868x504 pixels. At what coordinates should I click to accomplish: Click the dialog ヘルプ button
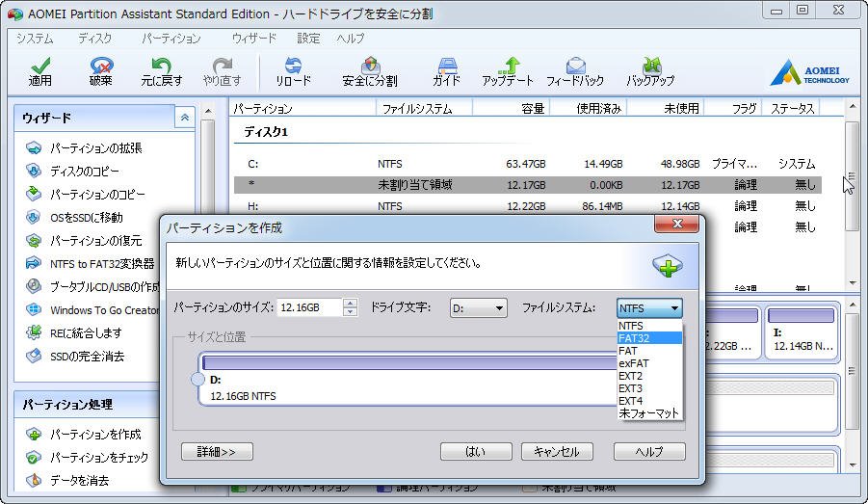pyautogui.click(x=649, y=451)
